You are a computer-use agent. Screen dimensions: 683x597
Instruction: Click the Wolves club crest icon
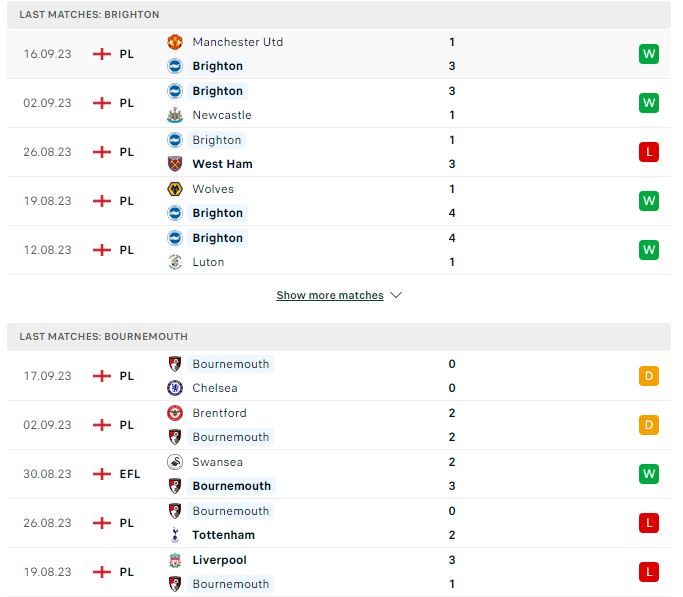(175, 189)
